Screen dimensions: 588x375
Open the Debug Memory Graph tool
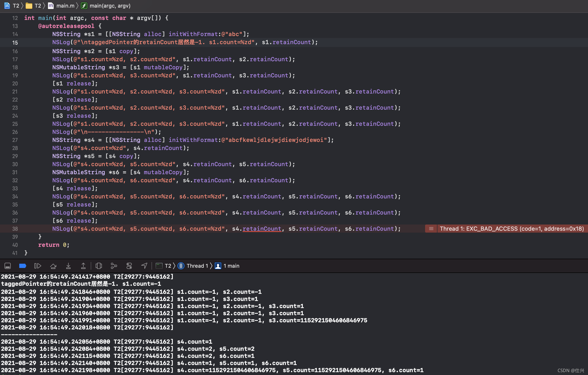tap(114, 266)
